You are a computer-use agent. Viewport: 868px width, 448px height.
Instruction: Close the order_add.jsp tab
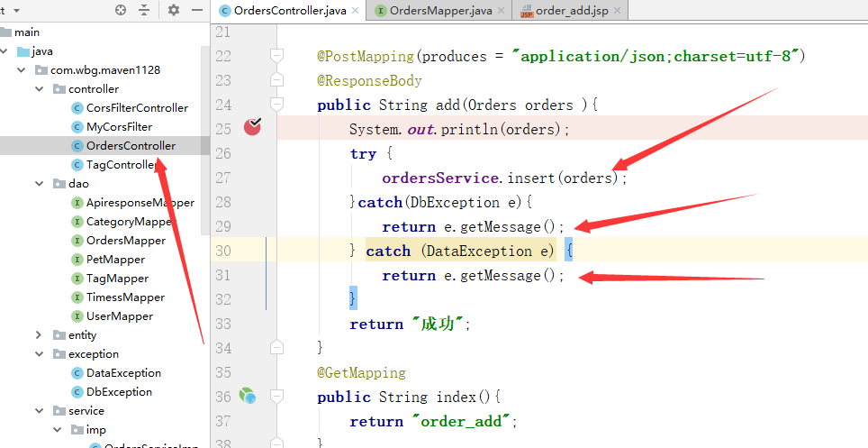coord(617,11)
